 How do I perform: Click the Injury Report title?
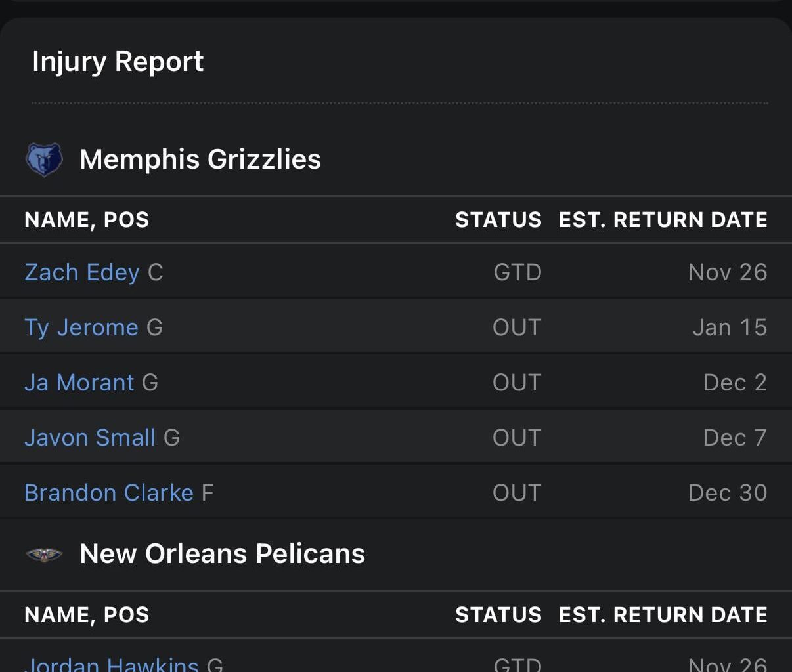pyautogui.click(x=118, y=61)
